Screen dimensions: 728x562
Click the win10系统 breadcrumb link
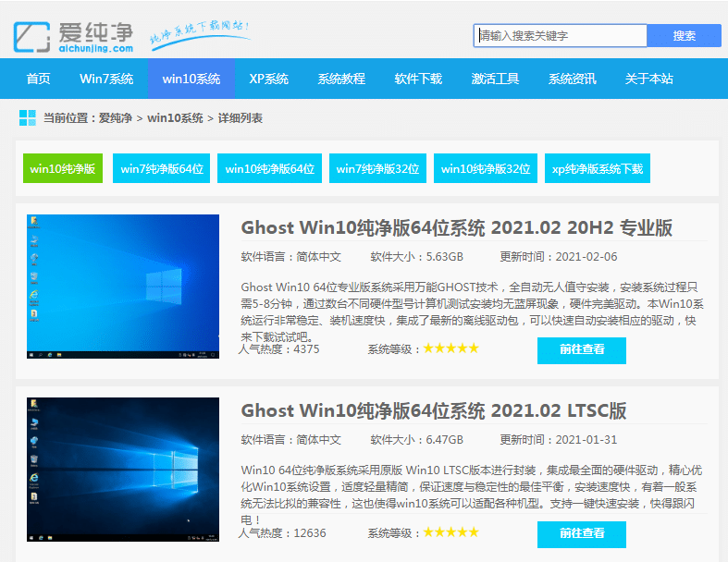(x=175, y=118)
